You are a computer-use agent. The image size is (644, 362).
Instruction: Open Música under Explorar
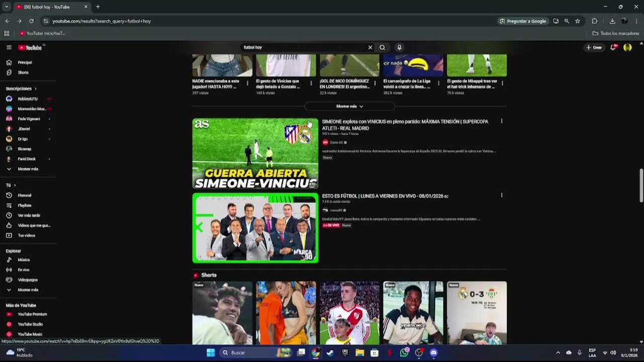24,259
